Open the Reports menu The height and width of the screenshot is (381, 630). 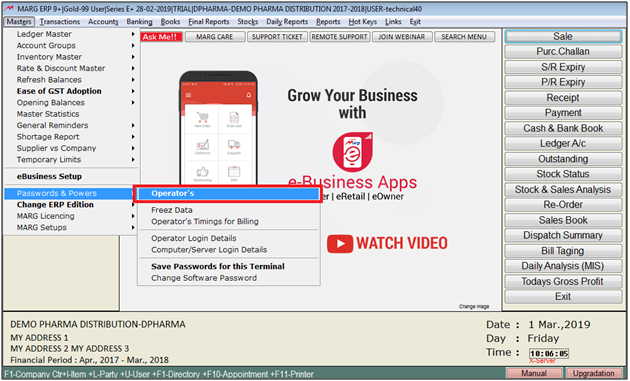point(328,22)
